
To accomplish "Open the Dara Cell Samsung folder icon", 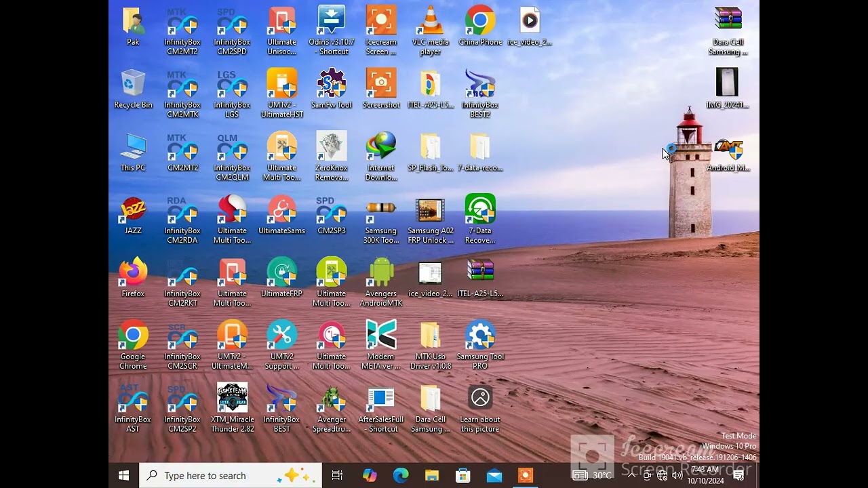I will tap(430, 399).
